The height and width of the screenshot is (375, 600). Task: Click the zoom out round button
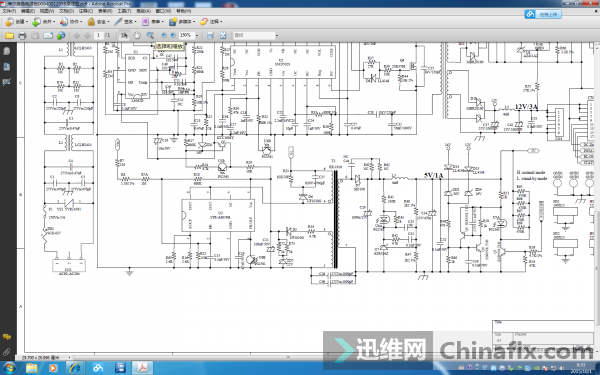pos(164,35)
